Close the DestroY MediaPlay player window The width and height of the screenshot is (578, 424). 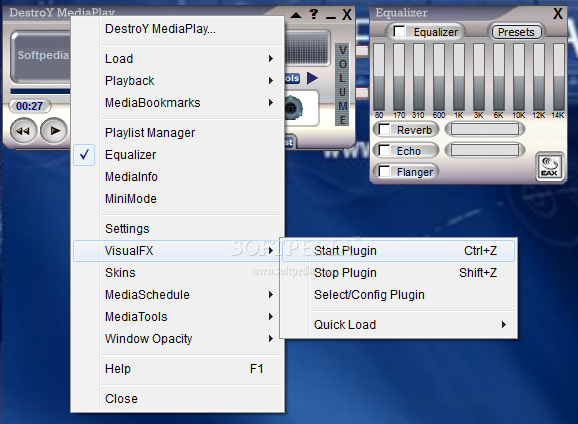coord(347,15)
